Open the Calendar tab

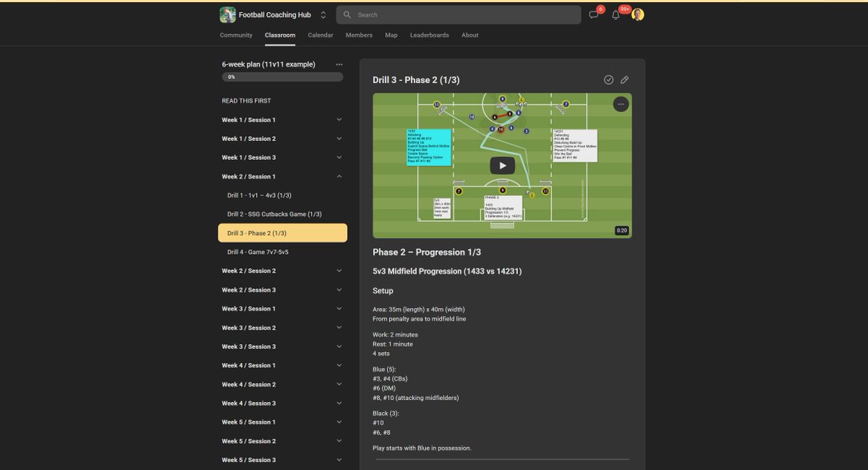coord(320,35)
